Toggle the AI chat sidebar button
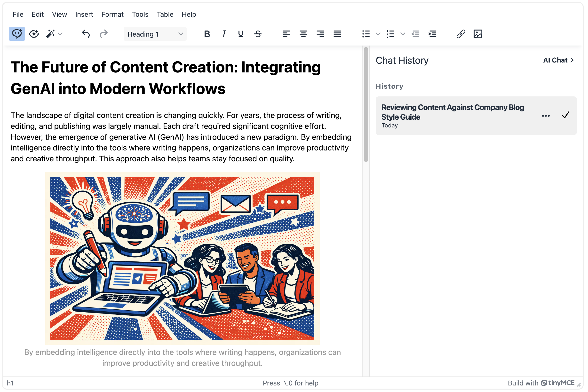This screenshot has width=588, height=392. [x=17, y=34]
